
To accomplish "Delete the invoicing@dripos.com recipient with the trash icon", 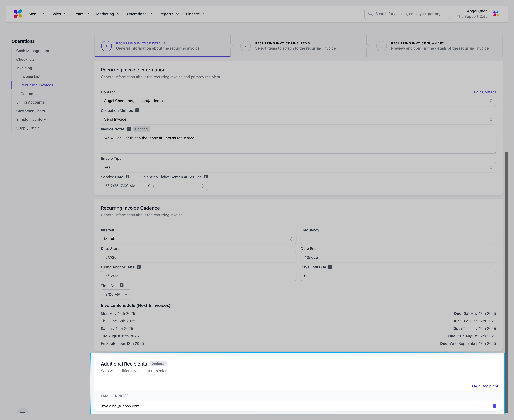I will [x=494, y=406].
